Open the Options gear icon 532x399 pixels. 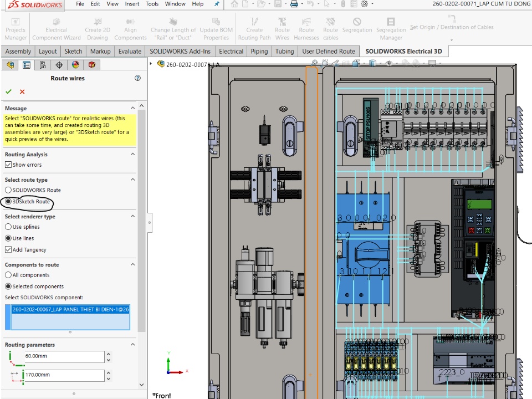coord(365,4)
